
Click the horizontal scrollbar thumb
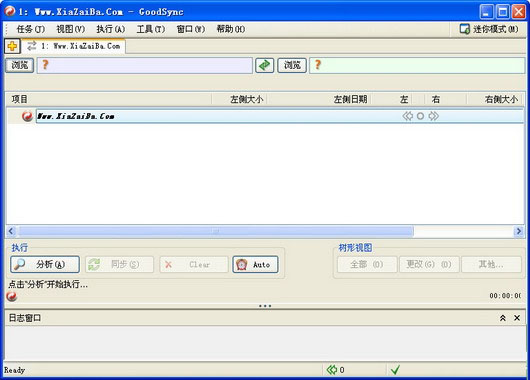pyautogui.click(x=216, y=231)
